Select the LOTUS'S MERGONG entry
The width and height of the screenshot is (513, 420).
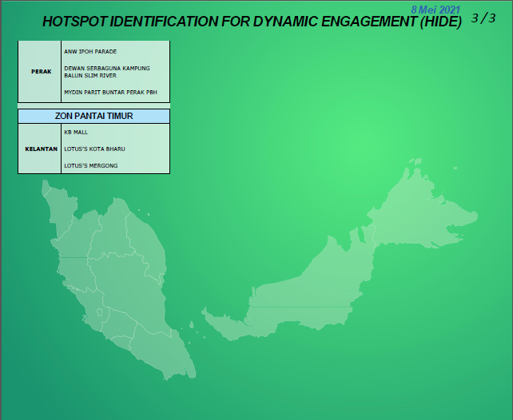pyautogui.click(x=90, y=165)
